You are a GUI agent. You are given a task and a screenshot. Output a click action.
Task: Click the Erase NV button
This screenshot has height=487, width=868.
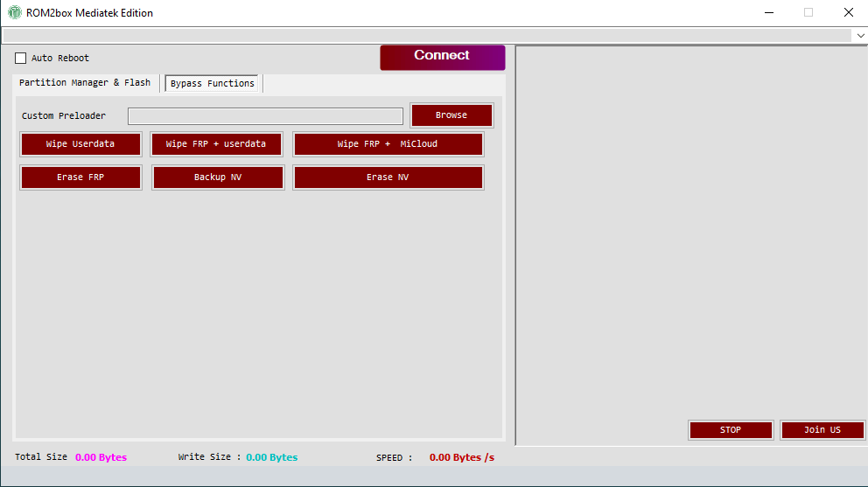point(388,177)
